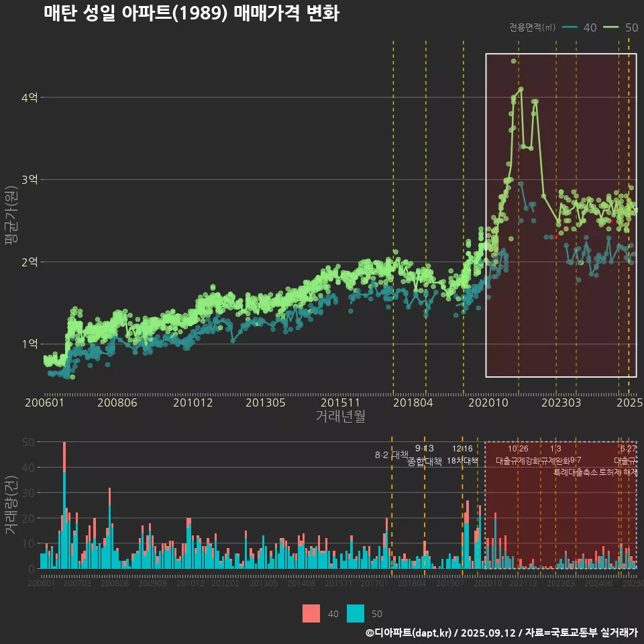Click the salmon 40 volume legend swatch

[x=311, y=613]
